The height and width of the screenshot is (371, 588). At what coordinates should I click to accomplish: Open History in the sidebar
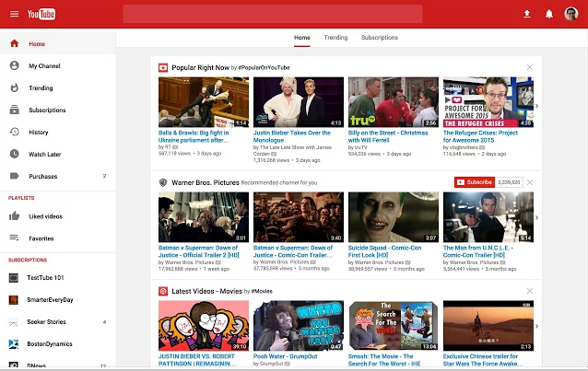(x=39, y=133)
